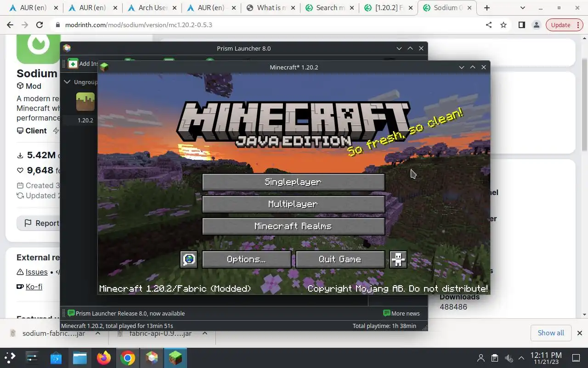Image resolution: width=588 pixels, height=368 pixels.
Task: Click Minecraft window title bar icon
Action: coord(104,67)
